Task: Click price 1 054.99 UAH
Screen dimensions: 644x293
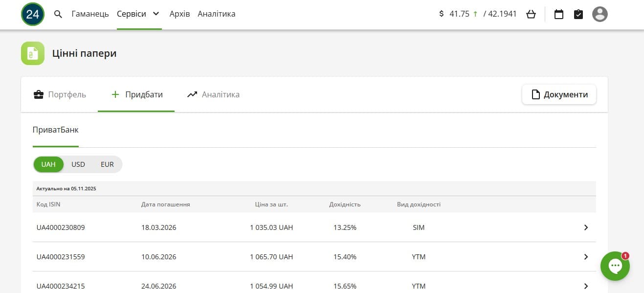Action: tap(271, 286)
